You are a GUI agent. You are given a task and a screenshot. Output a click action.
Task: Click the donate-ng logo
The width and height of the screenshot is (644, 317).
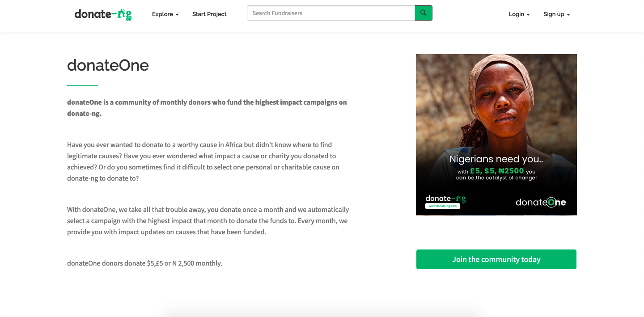pos(103,14)
